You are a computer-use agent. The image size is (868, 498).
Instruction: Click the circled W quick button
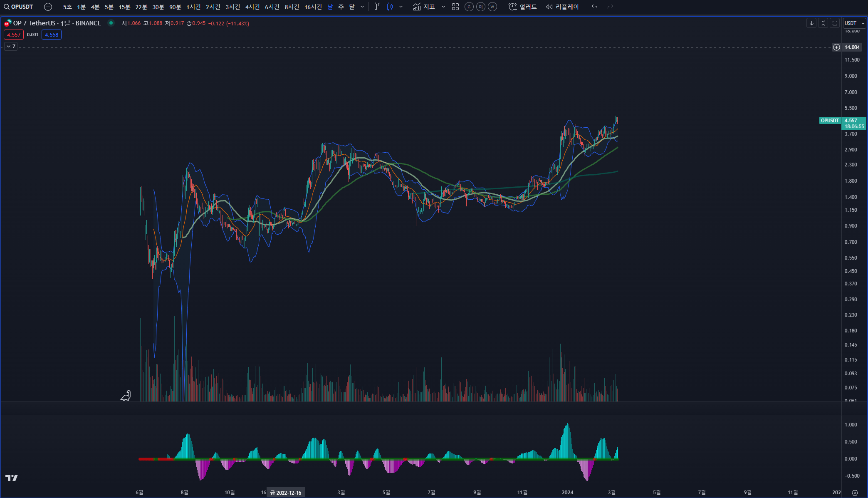coord(492,7)
